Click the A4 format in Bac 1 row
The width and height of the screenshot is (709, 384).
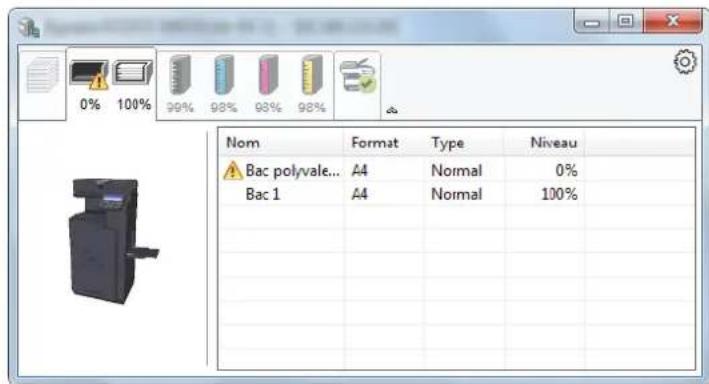tap(359, 194)
